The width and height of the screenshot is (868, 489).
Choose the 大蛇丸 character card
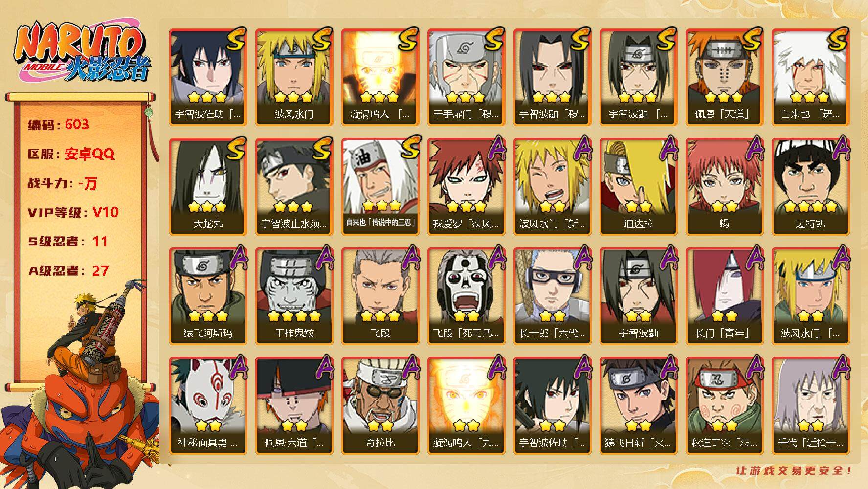pos(208,186)
